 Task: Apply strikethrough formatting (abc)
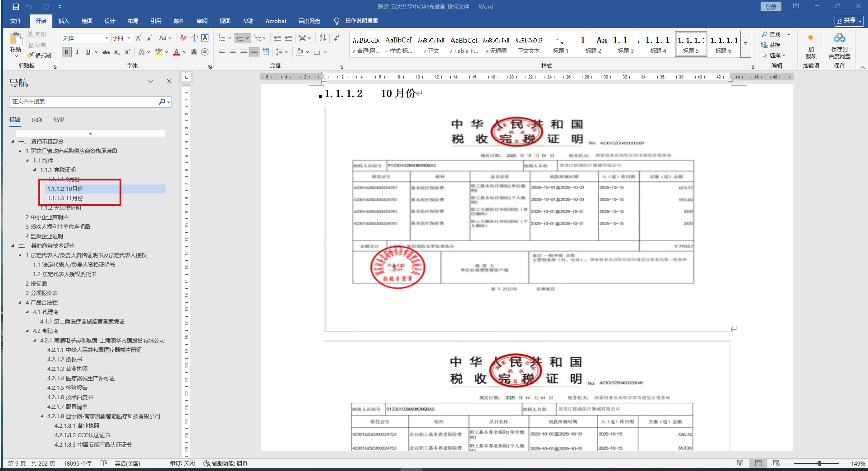(x=106, y=52)
